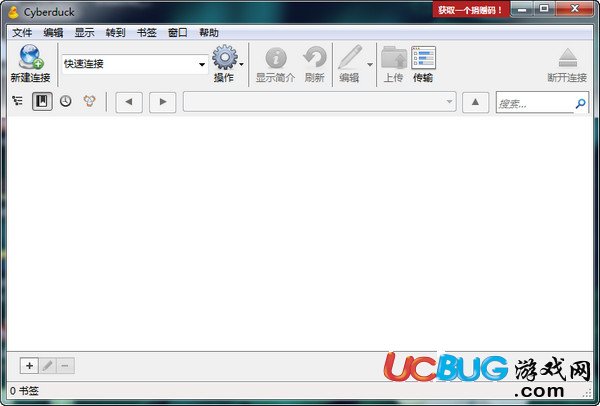Open the Go (转到) menu
Screen dimensions: 600x406
click(x=115, y=33)
